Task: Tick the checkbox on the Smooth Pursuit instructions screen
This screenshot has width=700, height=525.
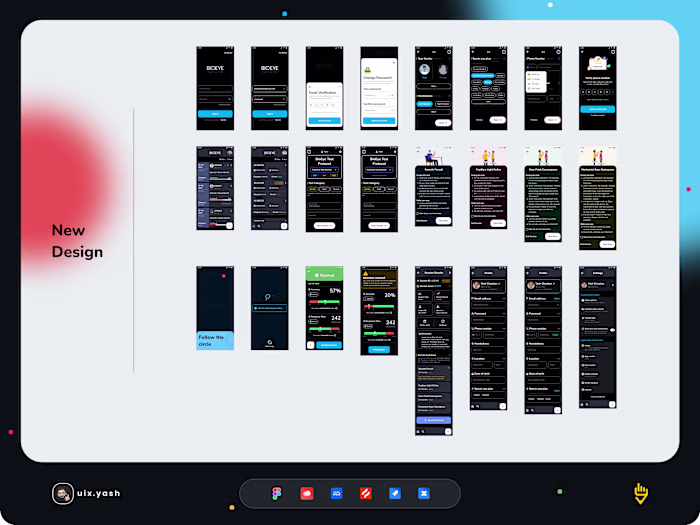Action: point(418,213)
